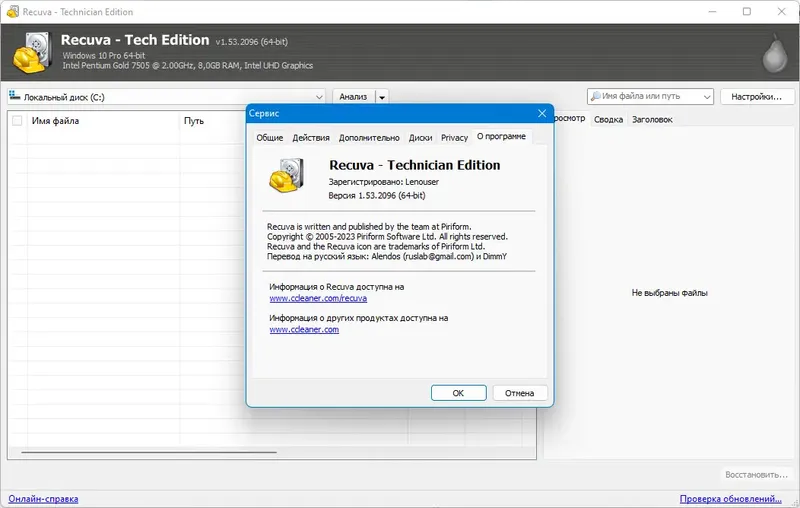
Task: Select the О программе tab
Action: [501, 136]
